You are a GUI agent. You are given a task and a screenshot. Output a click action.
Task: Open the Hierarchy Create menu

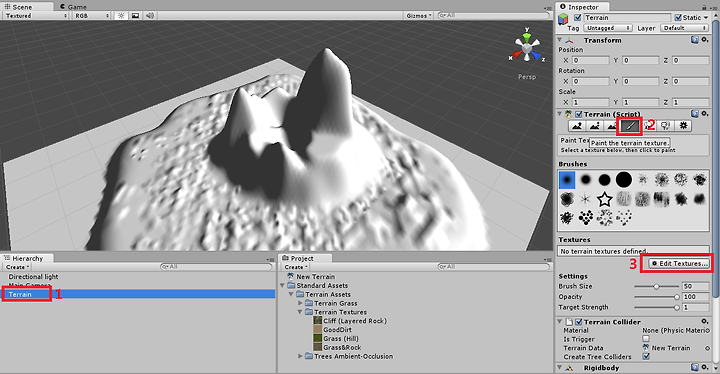17,267
